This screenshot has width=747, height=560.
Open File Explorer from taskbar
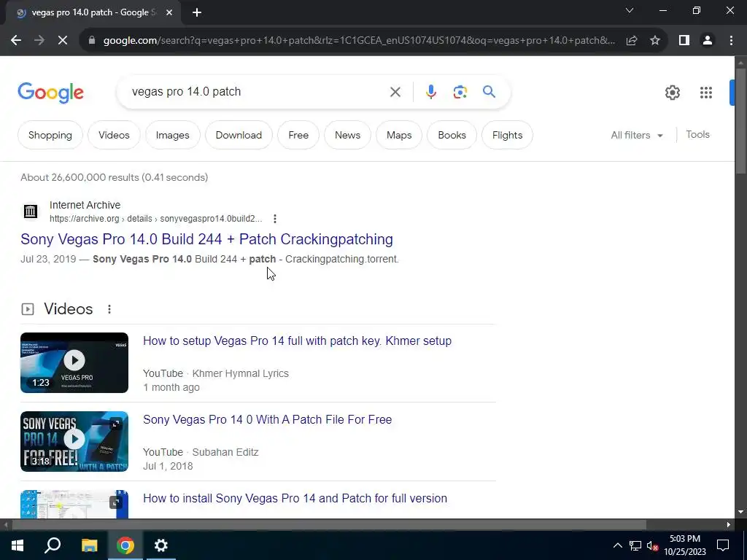89,545
